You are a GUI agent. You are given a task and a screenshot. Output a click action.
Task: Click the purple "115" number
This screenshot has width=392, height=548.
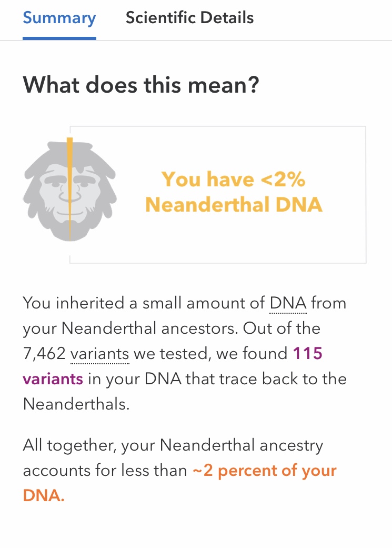pos(307,354)
